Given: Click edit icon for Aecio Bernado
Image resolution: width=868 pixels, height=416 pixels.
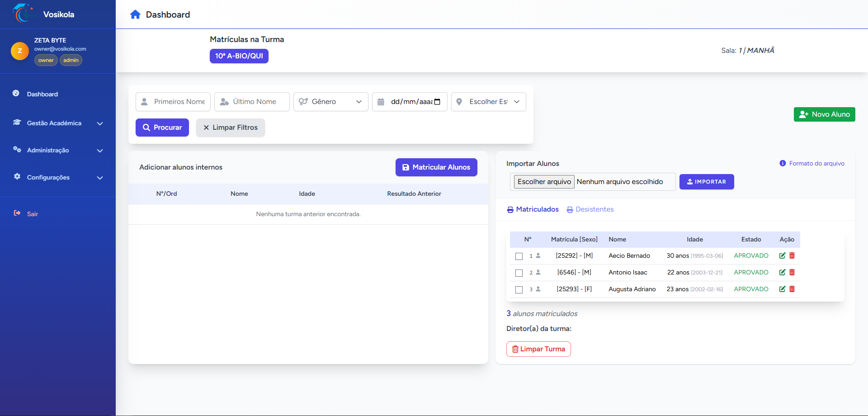Looking at the screenshot, I should (782, 255).
